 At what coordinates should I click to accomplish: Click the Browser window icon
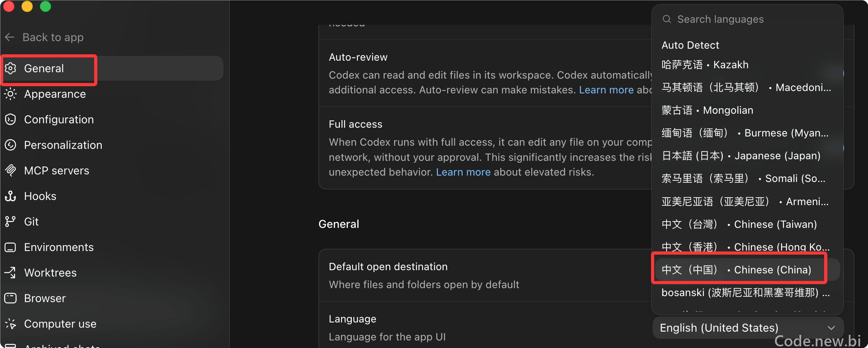coord(10,299)
